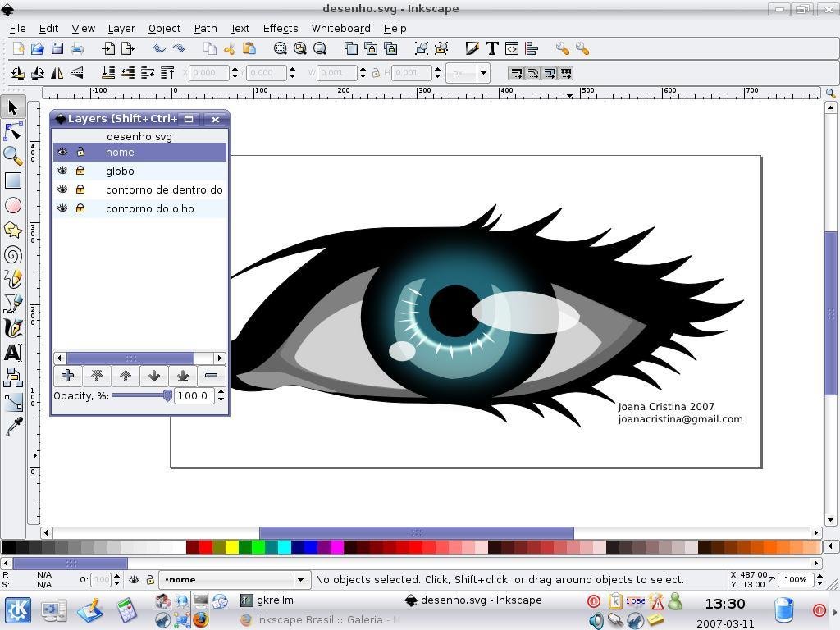Lower layer one step button

click(154, 376)
